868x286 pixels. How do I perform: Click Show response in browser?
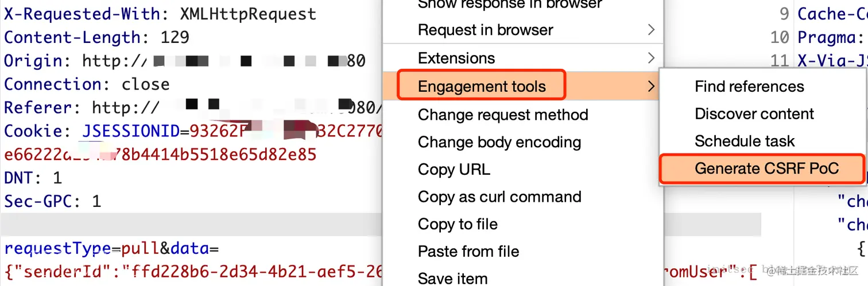tap(510, 5)
